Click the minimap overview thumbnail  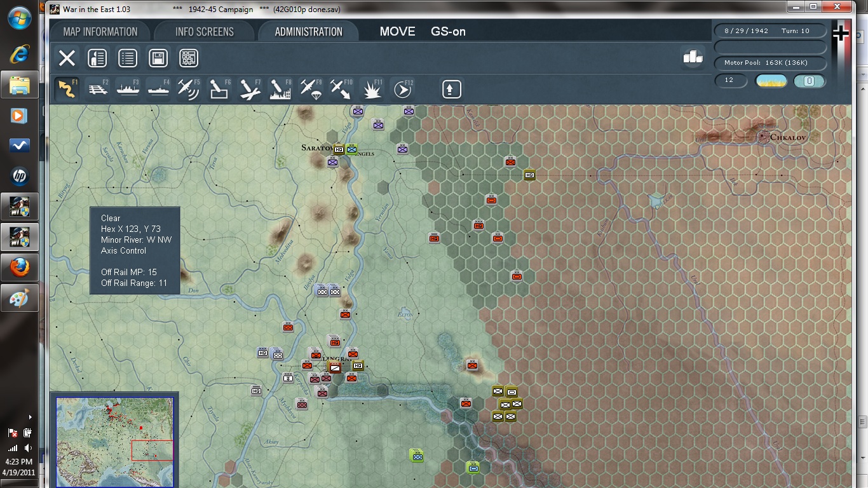click(115, 442)
